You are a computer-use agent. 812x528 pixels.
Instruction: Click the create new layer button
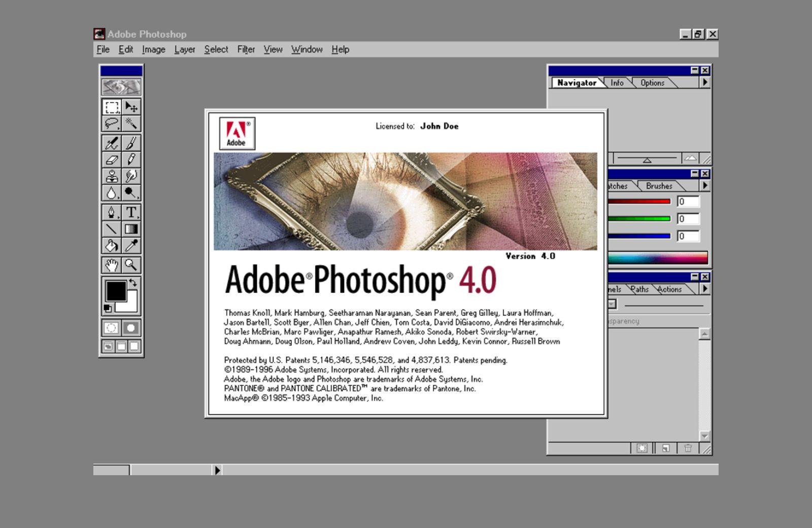point(665,448)
